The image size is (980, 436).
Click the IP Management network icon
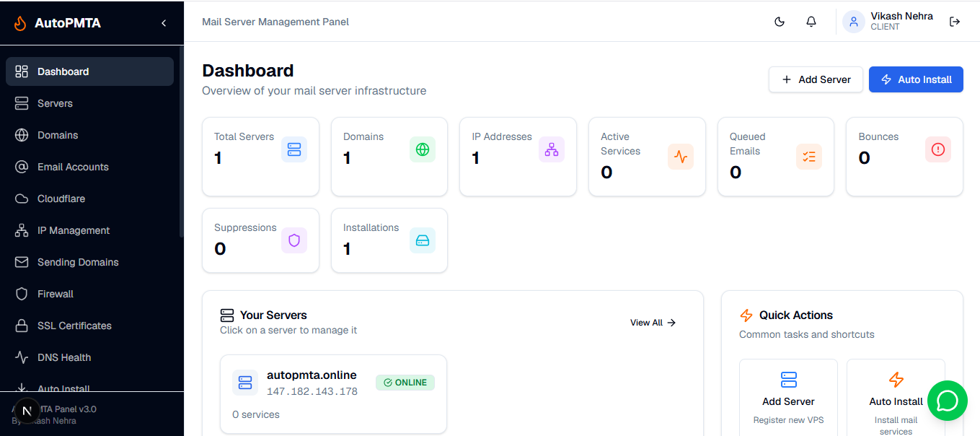point(22,230)
